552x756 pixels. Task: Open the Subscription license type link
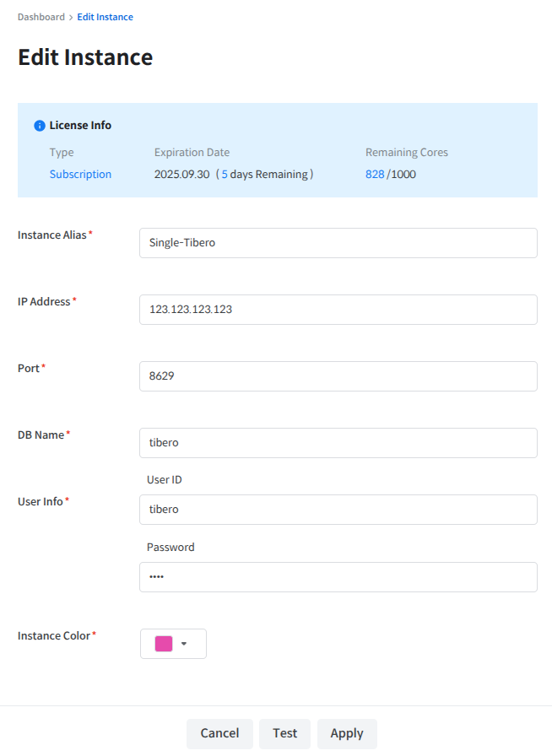point(80,175)
